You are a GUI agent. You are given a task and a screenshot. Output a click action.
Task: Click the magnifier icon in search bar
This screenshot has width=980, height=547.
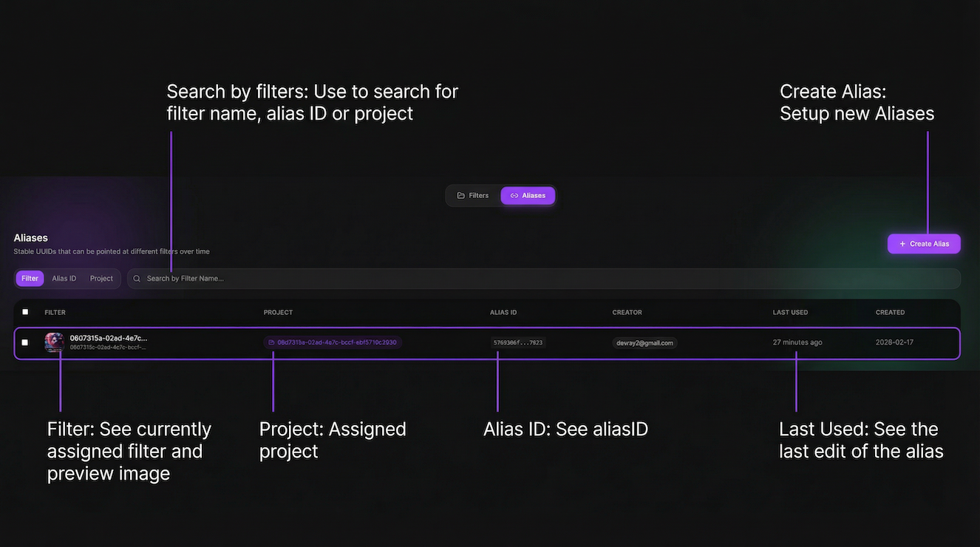(137, 279)
